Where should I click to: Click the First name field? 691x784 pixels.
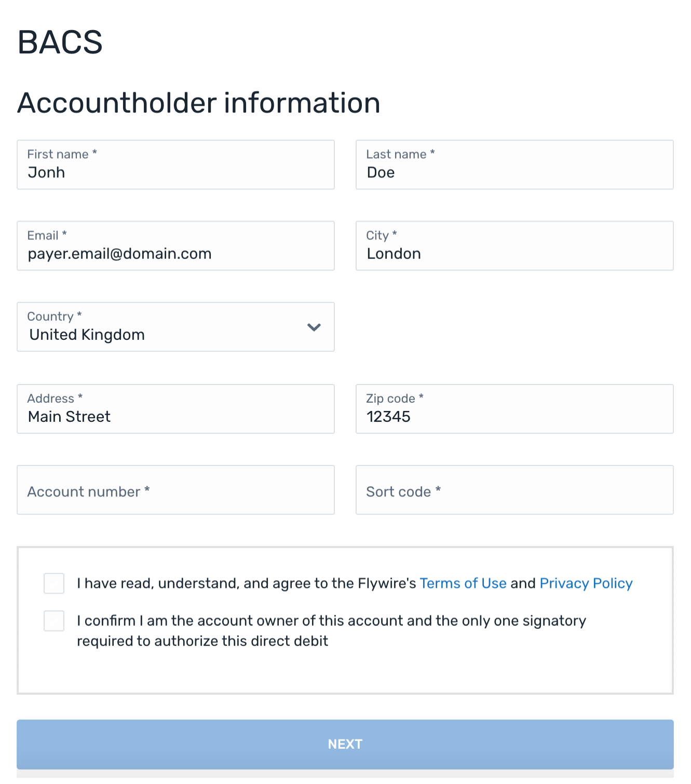pyautogui.click(x=175, y=165)
